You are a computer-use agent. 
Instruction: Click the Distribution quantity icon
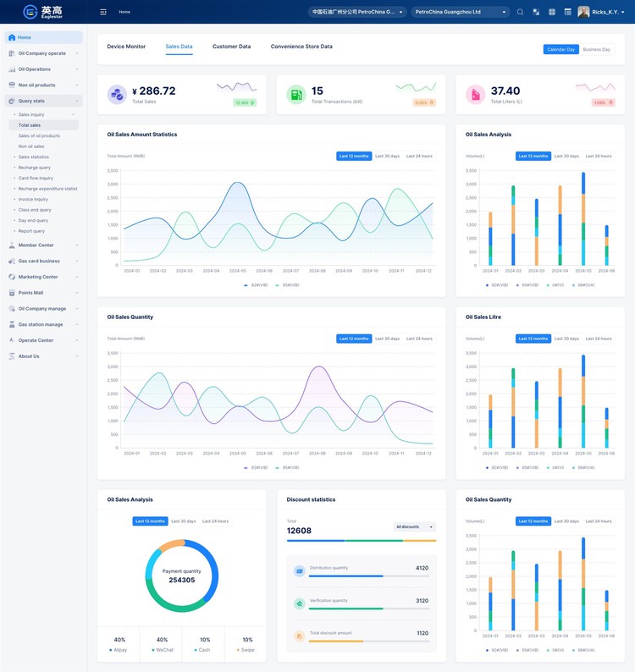click(x=299, y=571)
